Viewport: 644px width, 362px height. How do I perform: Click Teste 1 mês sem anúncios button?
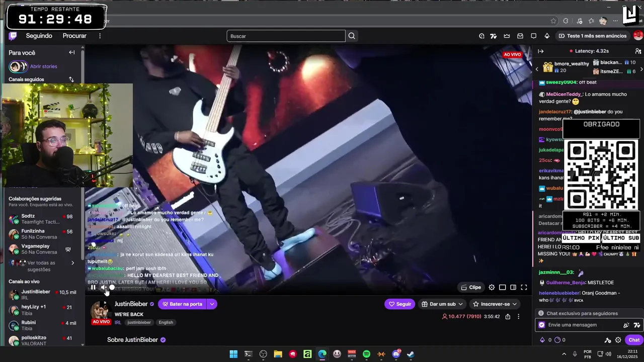click(593, 36)
